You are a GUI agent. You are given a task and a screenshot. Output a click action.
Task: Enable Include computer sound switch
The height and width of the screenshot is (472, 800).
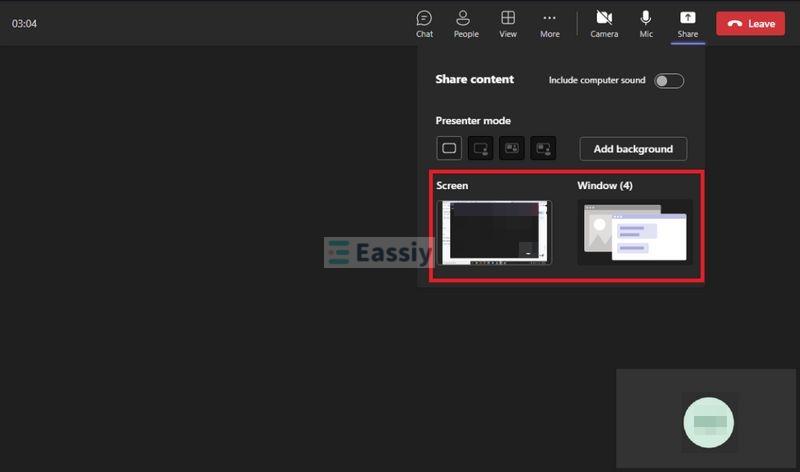click(669, 81)
